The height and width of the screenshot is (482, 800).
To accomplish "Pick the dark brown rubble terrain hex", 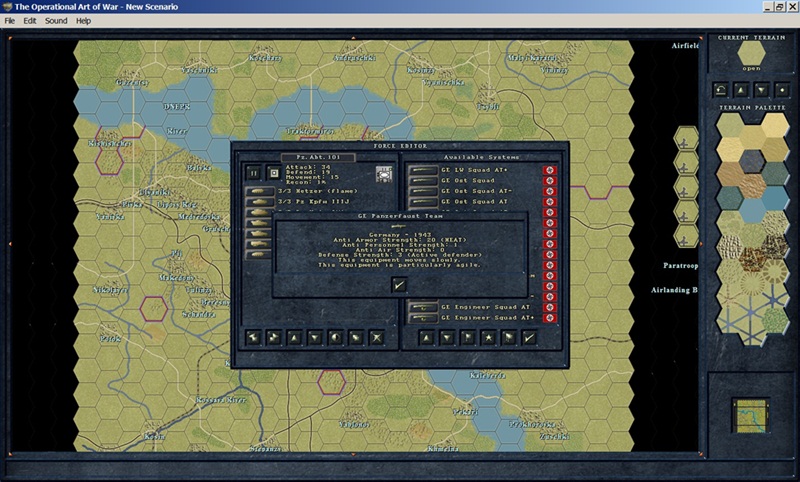I will click(752, 259).
